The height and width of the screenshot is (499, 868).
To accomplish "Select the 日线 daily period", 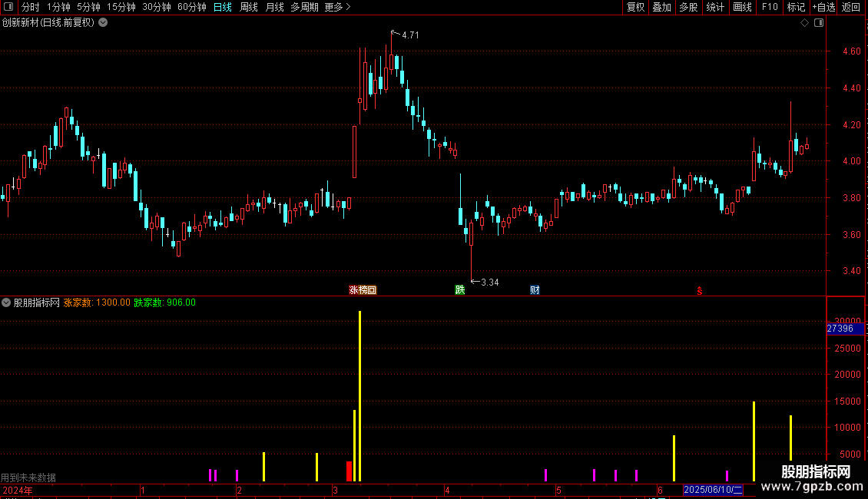I will click(223, 7).
